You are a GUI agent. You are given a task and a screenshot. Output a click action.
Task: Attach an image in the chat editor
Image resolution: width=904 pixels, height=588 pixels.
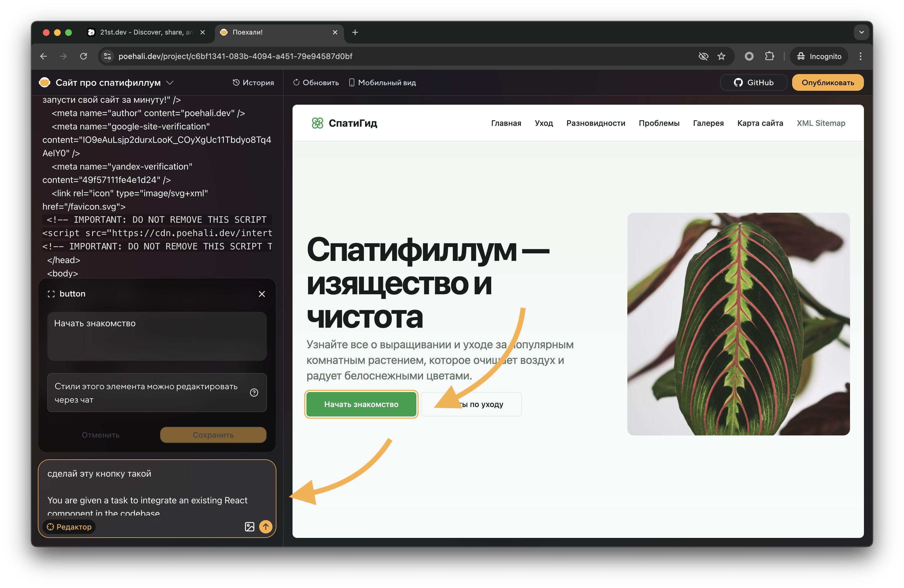point(250,526)
